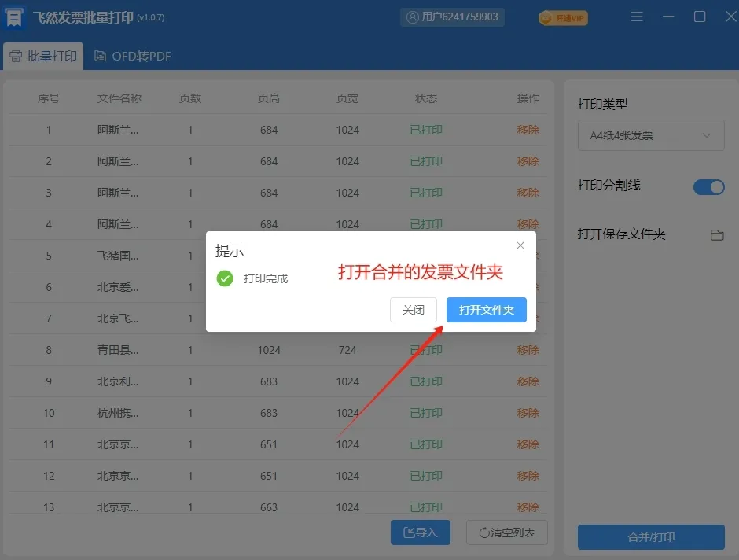
Task: Select file name 北京利... in row 9
Action: coord(118,381)
